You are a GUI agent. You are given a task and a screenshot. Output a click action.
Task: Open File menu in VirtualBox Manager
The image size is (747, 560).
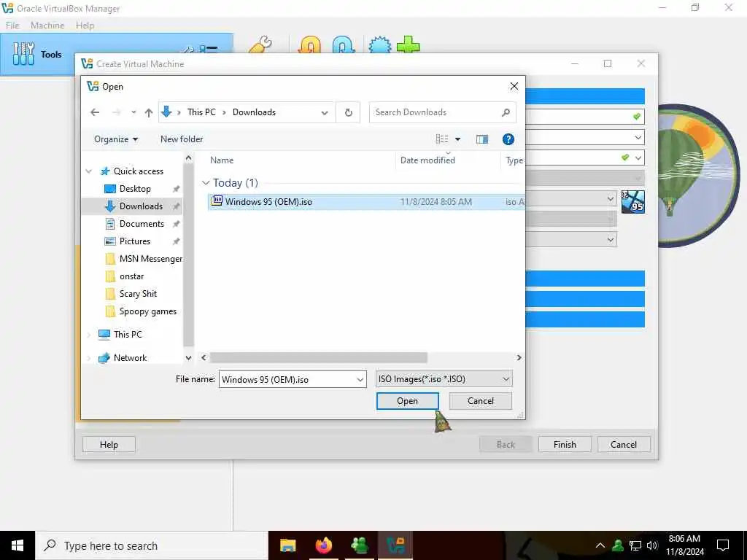click(12, 26)
